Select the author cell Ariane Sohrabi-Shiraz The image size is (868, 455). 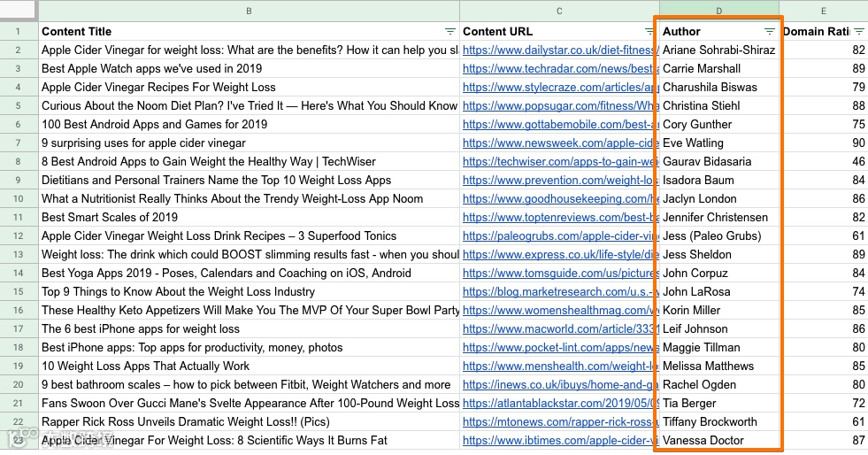[719, 50]
